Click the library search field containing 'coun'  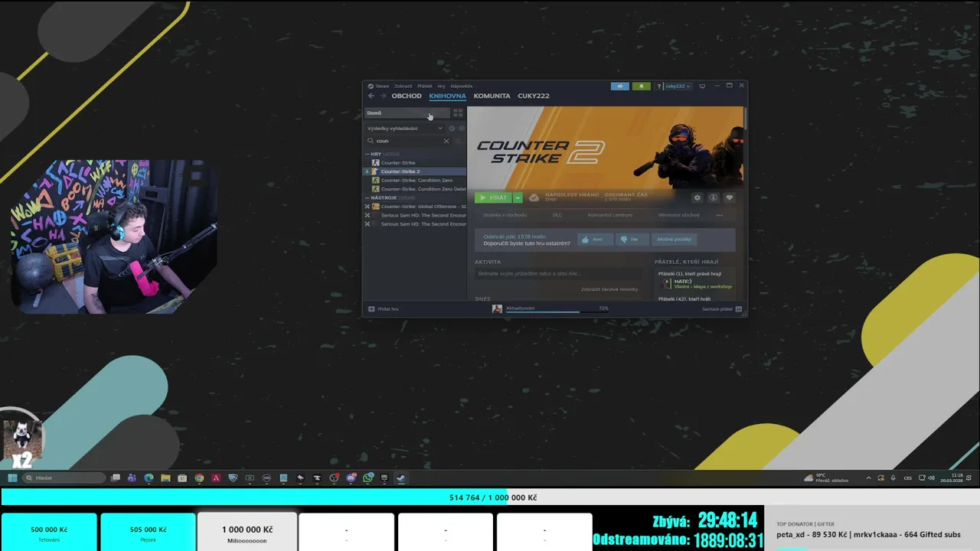(x=408, y=141)
